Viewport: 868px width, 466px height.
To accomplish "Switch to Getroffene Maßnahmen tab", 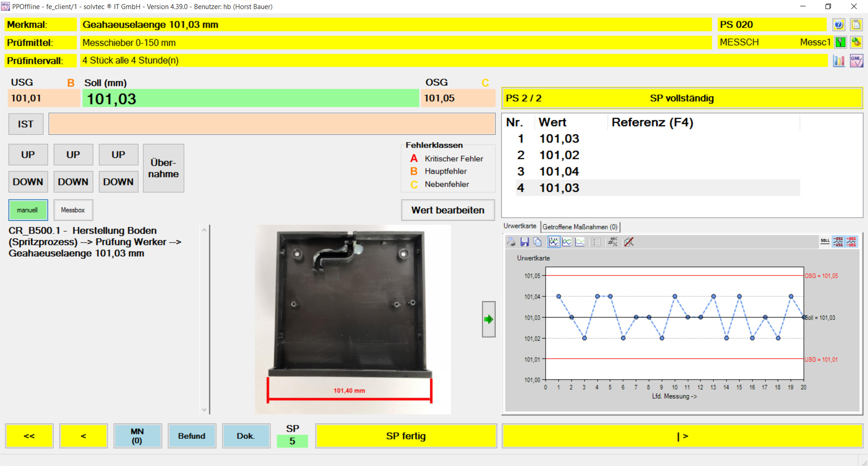I will pos(580,227).
